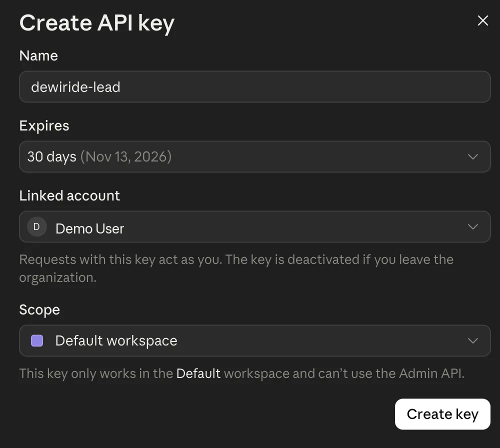Close the Create API key dialog

tap(483, 20)
